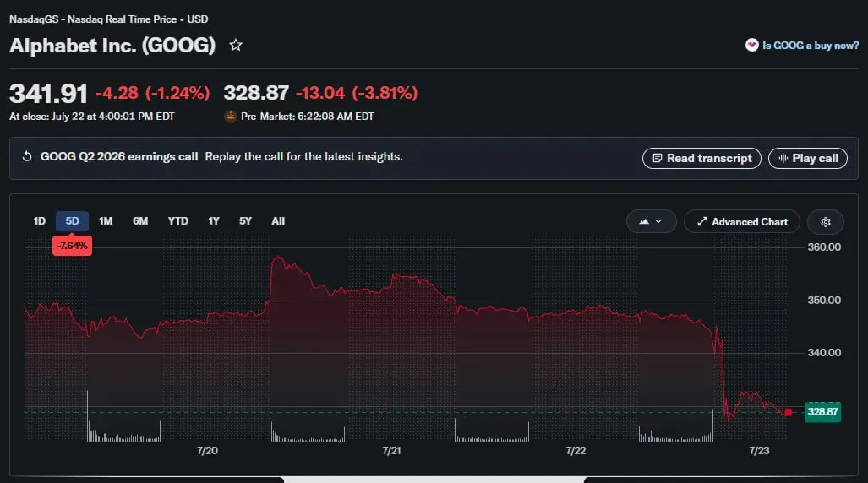Click the 7/21 date axis label

click(391, 451)
